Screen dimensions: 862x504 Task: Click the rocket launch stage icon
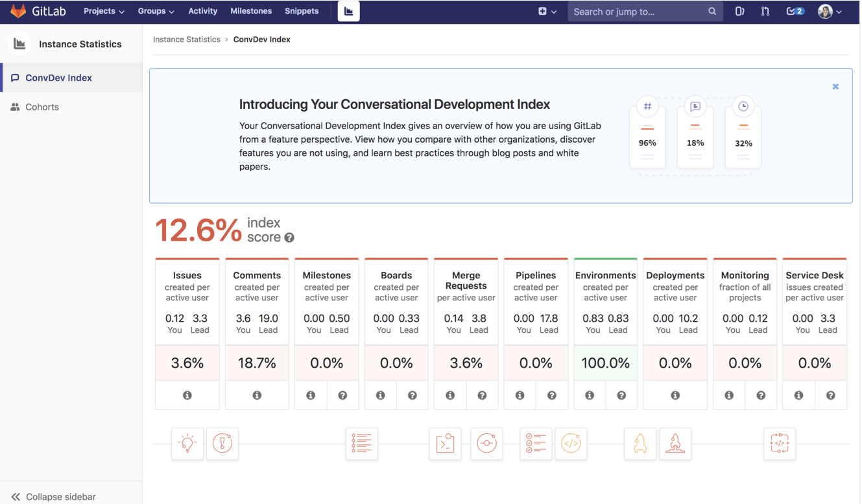coord(640,444)
